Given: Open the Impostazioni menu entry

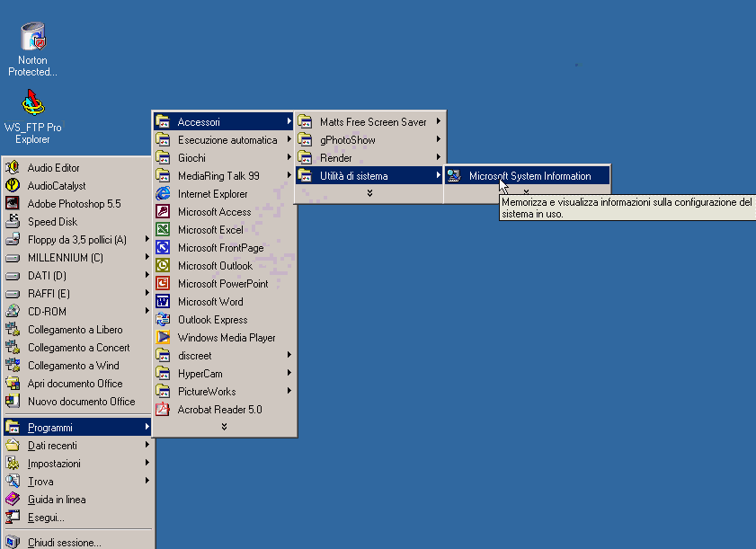Looking at the screenshot, I should [x=77, y=464].
